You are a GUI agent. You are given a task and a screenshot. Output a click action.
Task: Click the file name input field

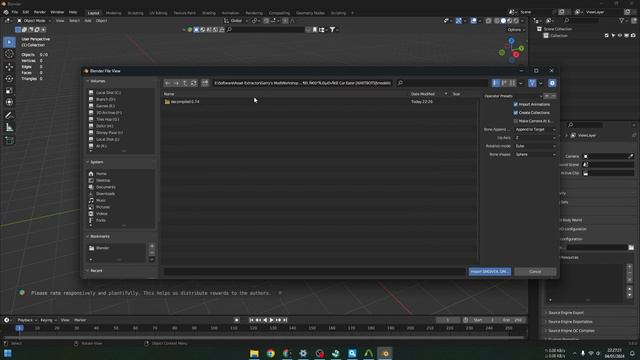pos(314,271)
